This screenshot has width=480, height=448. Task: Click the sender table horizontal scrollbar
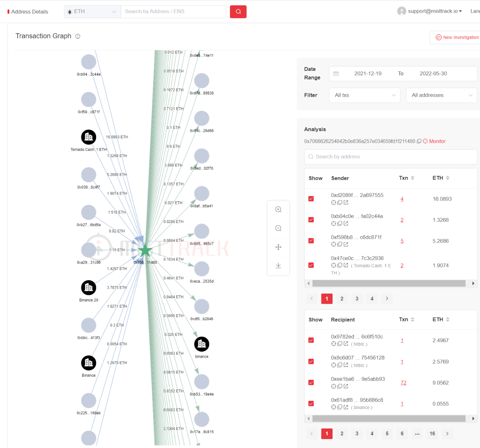coord(389,283)
